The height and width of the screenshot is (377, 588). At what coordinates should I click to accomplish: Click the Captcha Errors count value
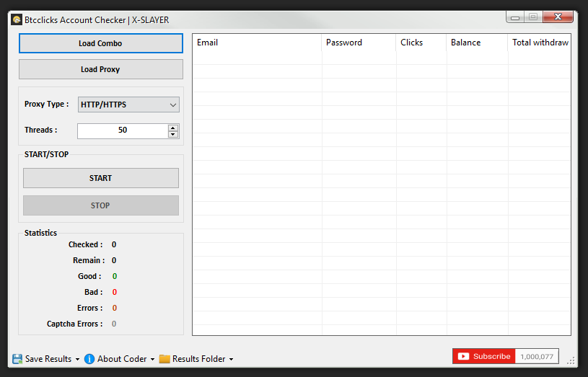[x=114, y=324]
